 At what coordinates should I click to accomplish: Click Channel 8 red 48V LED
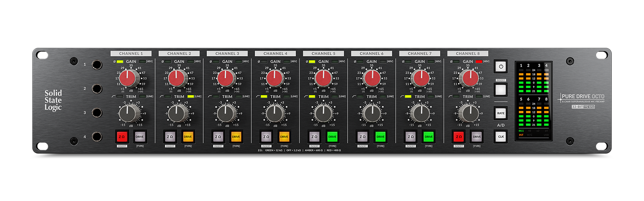[x=479, y=62]
